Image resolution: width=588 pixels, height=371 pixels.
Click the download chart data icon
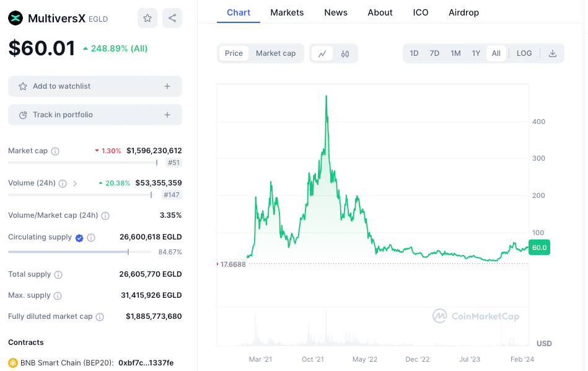553,53
